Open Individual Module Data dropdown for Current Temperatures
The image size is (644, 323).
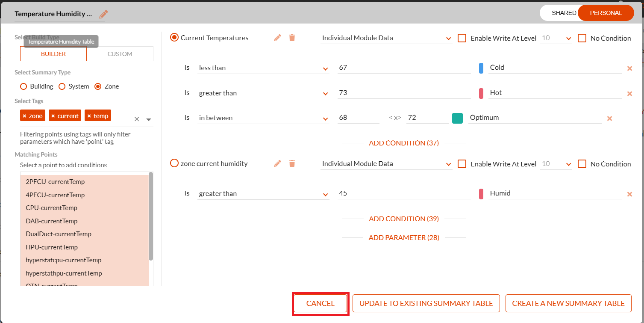[386, 38]
